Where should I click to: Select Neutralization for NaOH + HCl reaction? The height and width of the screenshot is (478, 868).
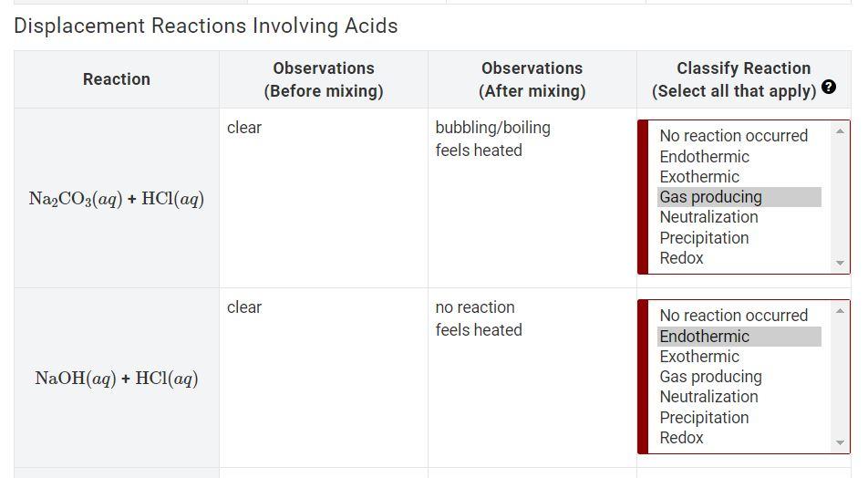739,397
